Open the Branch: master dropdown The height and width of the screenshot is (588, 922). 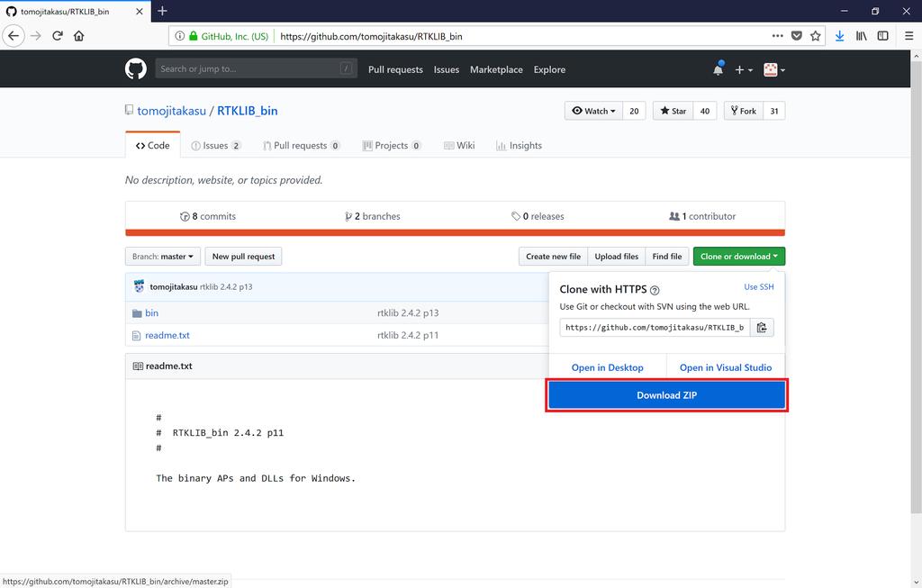(x=163, y=257)
